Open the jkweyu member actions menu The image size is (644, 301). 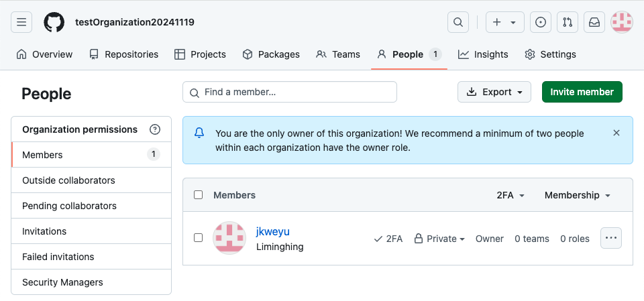pyautogui.click(x=611, y=238)
